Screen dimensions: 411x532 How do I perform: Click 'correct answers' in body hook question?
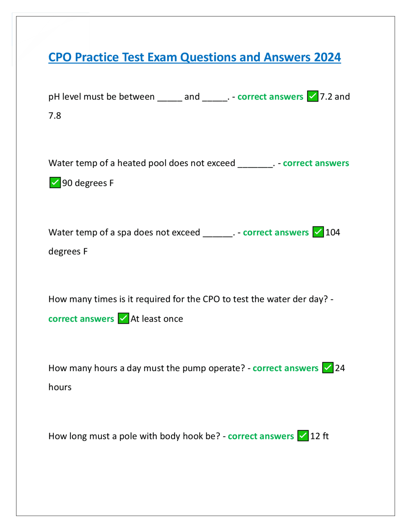coord(261,436)
